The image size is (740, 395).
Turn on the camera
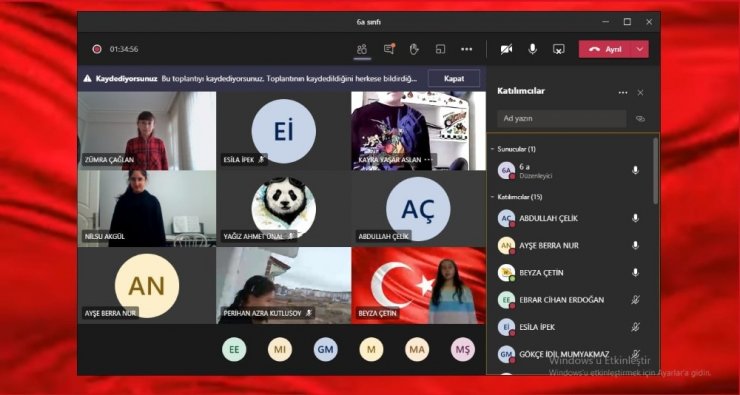(x=506, y=49)
